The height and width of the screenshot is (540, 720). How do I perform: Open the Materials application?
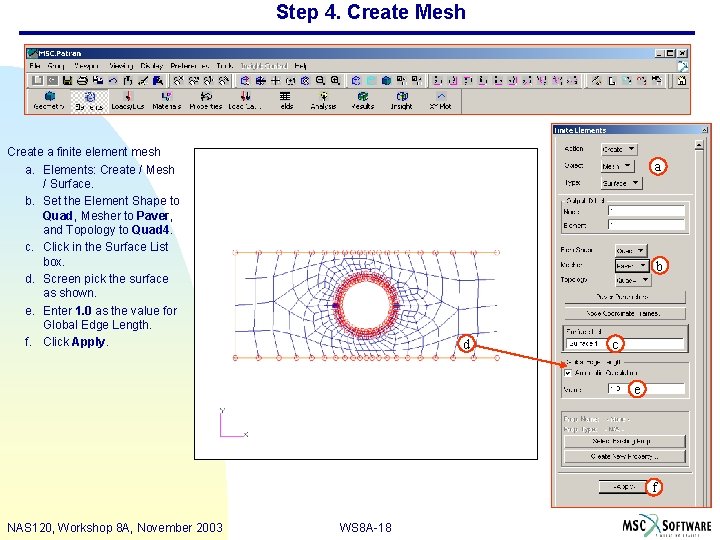(x=166, y=101)
